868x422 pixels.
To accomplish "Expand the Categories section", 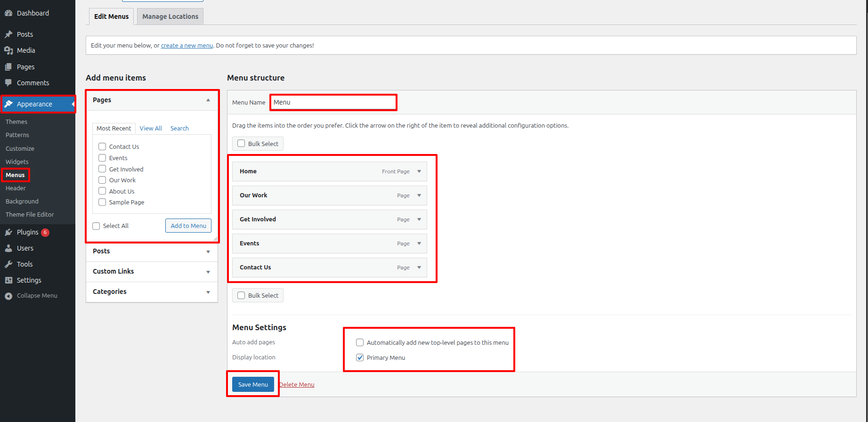I will click(208, 292).
